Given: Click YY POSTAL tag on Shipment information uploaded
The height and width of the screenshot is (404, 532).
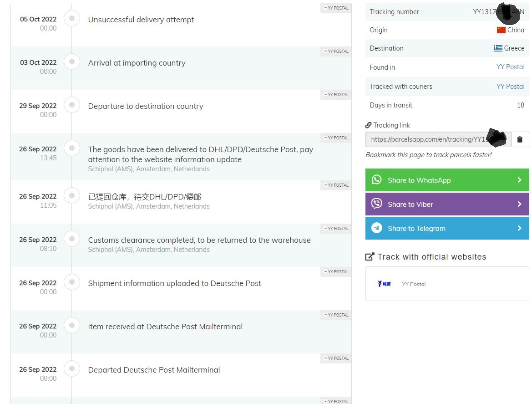Looking at the screenshot, I should point(336,271).
